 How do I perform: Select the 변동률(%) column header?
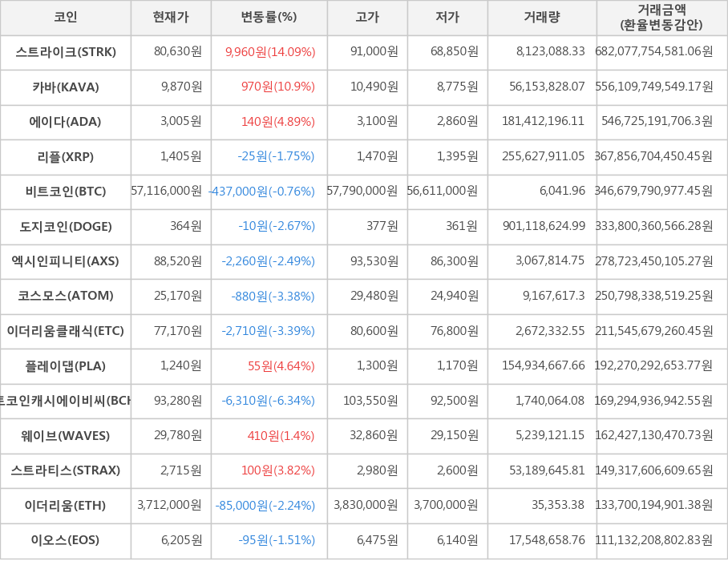point(269,18)
